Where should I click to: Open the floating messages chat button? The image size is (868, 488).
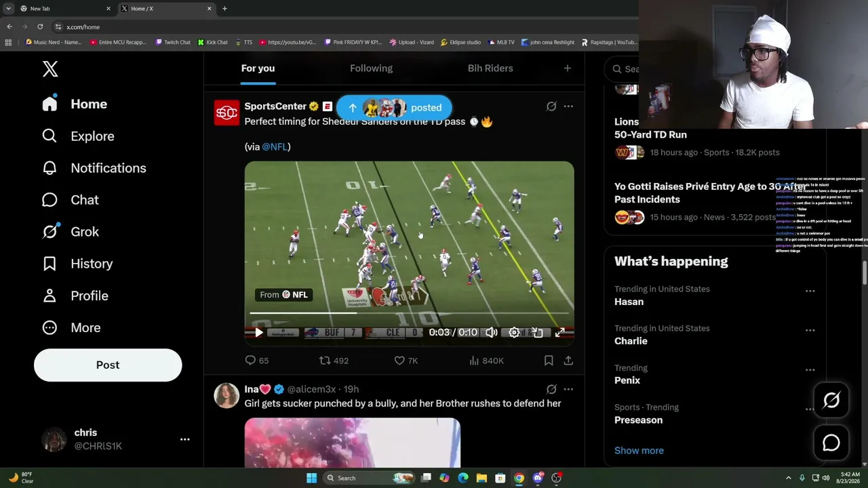point(831,443)
